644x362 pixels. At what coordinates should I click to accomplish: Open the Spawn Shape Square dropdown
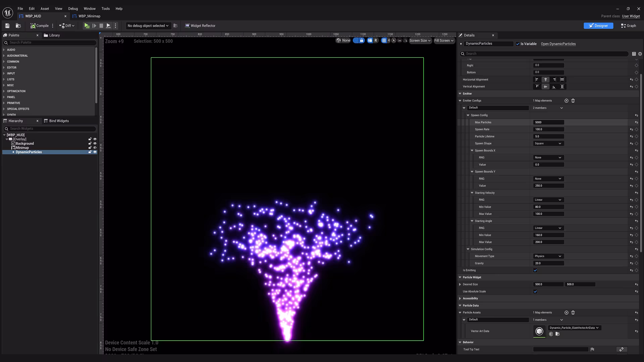pyautogui.click(x=548, y=143)
